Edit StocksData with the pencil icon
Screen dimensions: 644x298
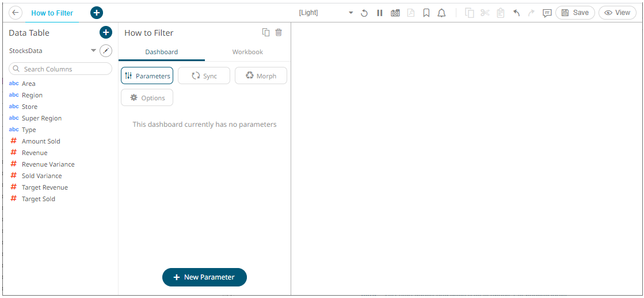pos(106,51)
